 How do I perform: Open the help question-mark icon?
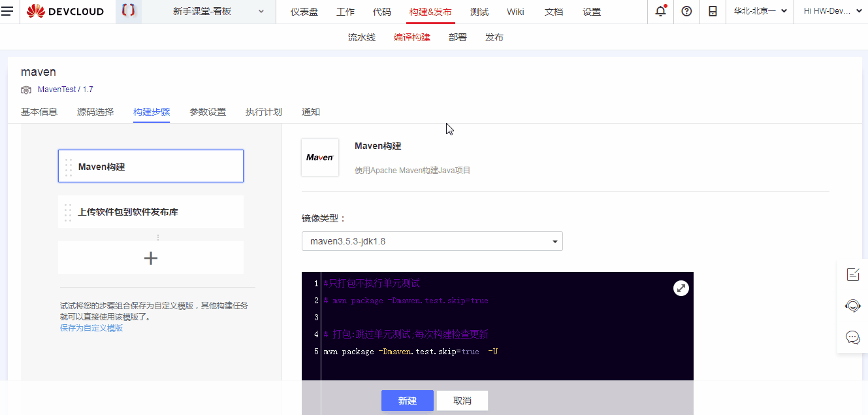(686, 11)
